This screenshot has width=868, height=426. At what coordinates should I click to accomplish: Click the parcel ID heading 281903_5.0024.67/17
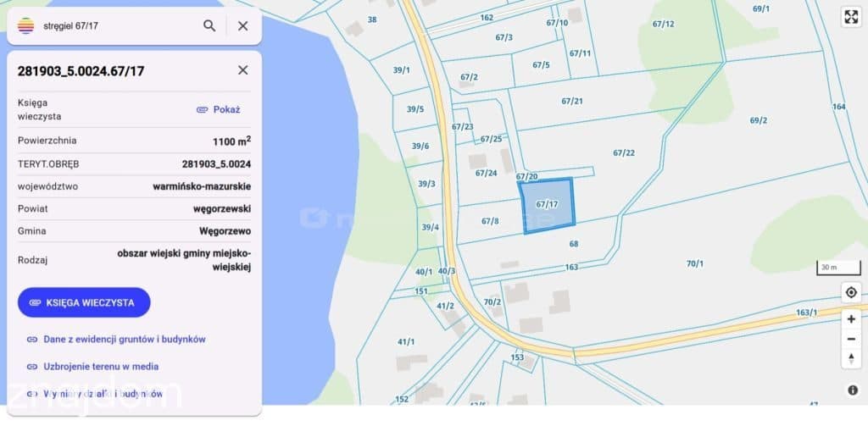pos(81,71)
